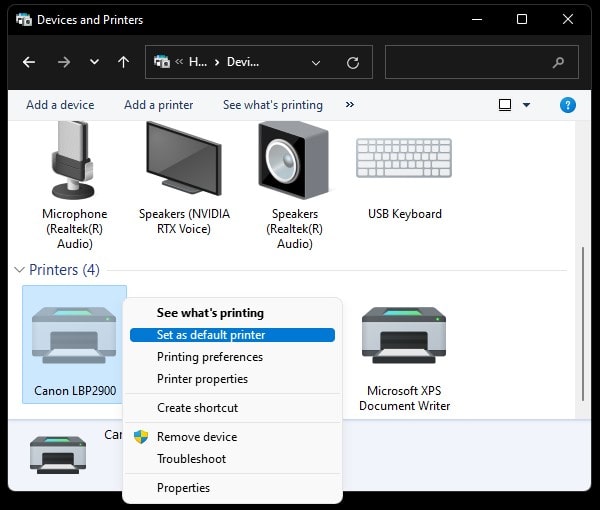Viewport: 600px width, 510px height.
Task: Select Speakers (NVIDIA RTX Voice) device
Action: pyautogui.click(x=184, y=179)
